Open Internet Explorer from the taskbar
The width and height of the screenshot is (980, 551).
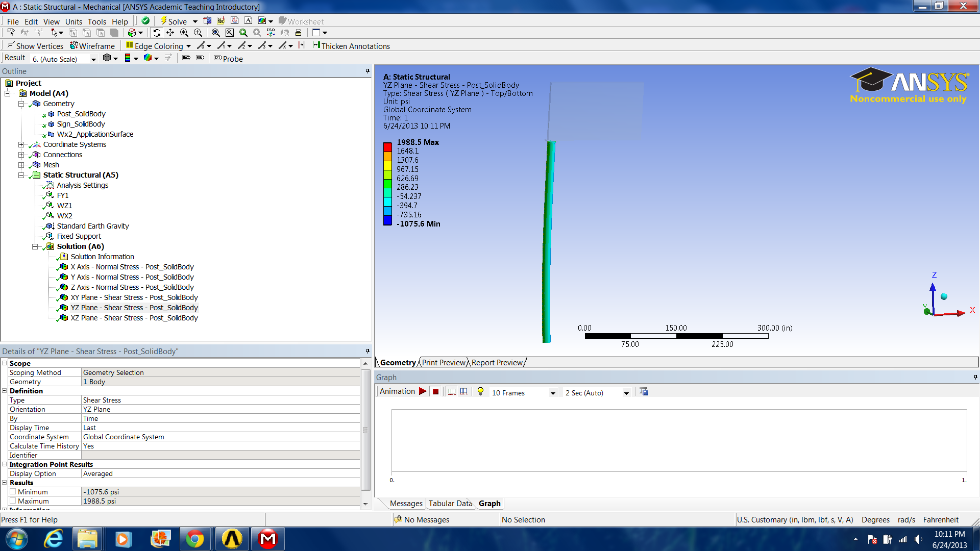click(53, 539)
